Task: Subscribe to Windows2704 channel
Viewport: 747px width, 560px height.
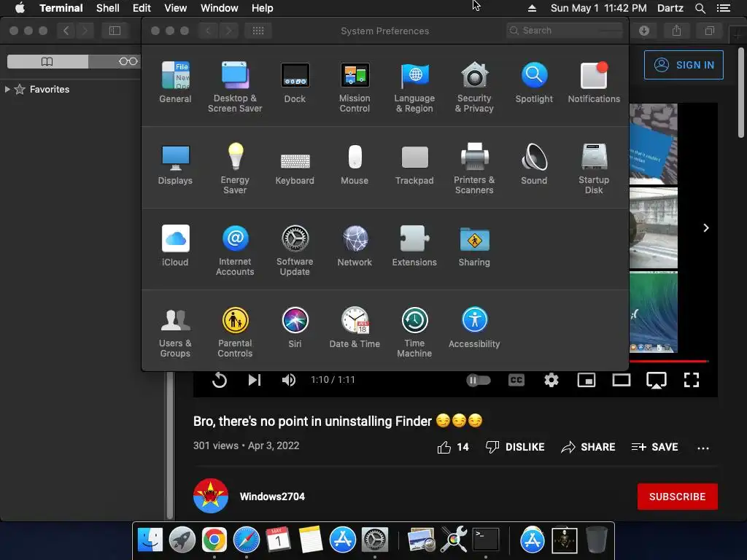Action: pyautogui.click(x=678, y=497)
